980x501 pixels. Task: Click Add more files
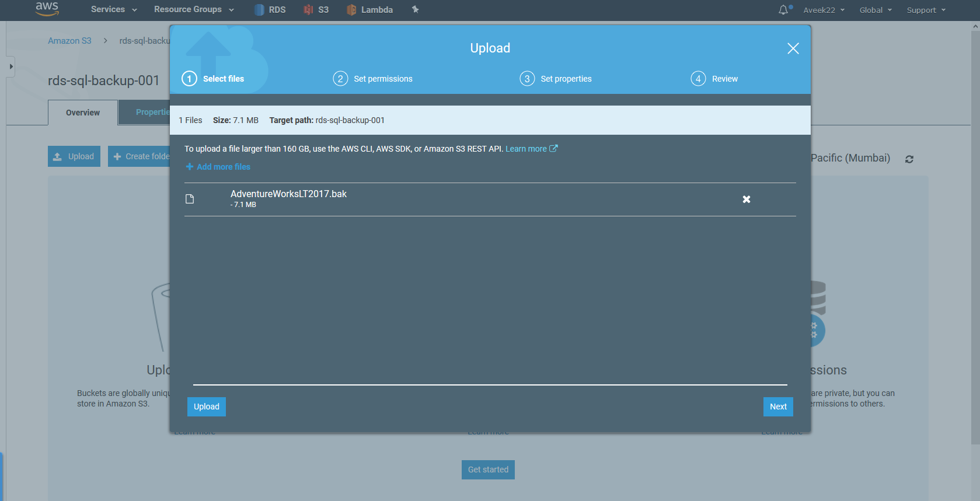[x=218, y=167]
